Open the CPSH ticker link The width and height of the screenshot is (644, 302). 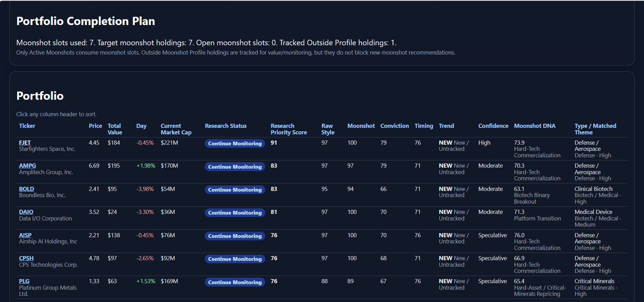tap(26, 258)
